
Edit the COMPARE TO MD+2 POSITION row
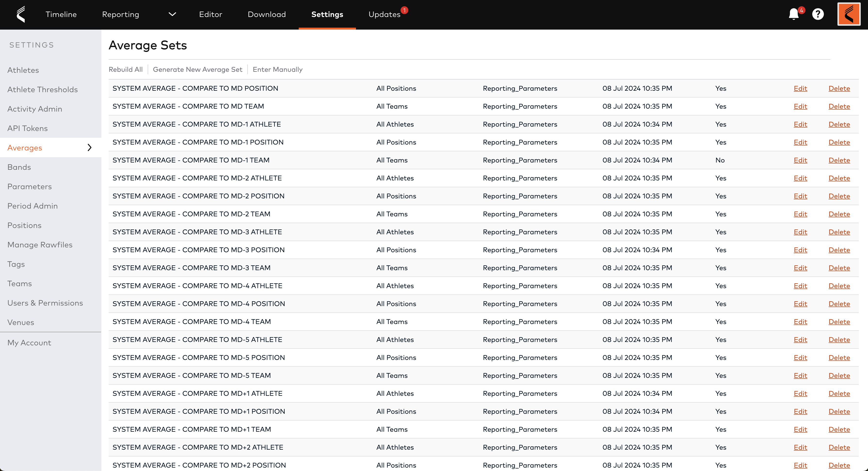[x=800, y=465]
